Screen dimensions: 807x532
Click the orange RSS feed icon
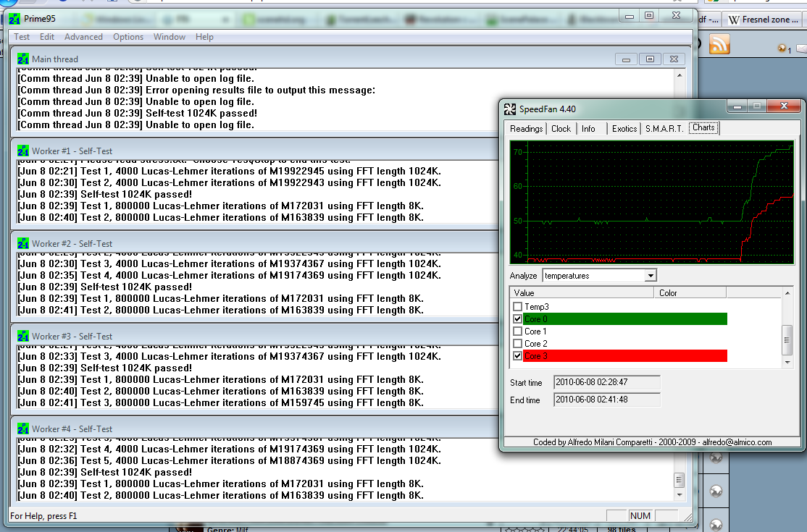719,44
